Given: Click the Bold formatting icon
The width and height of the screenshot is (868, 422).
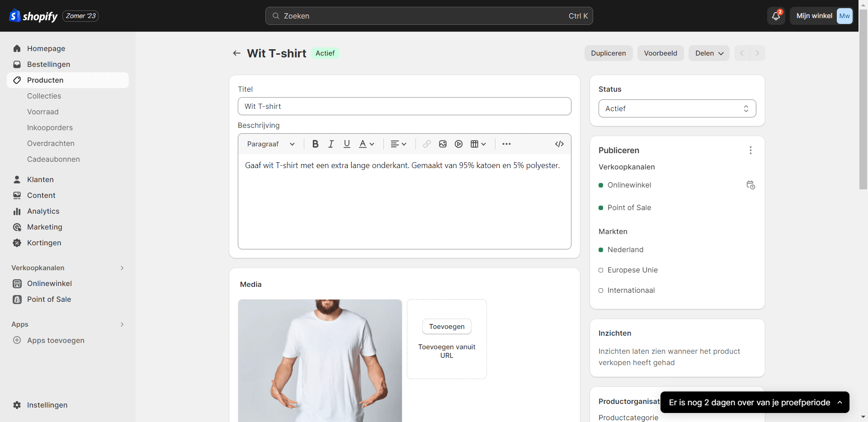Looking at the screenshot, I should 315,144.
